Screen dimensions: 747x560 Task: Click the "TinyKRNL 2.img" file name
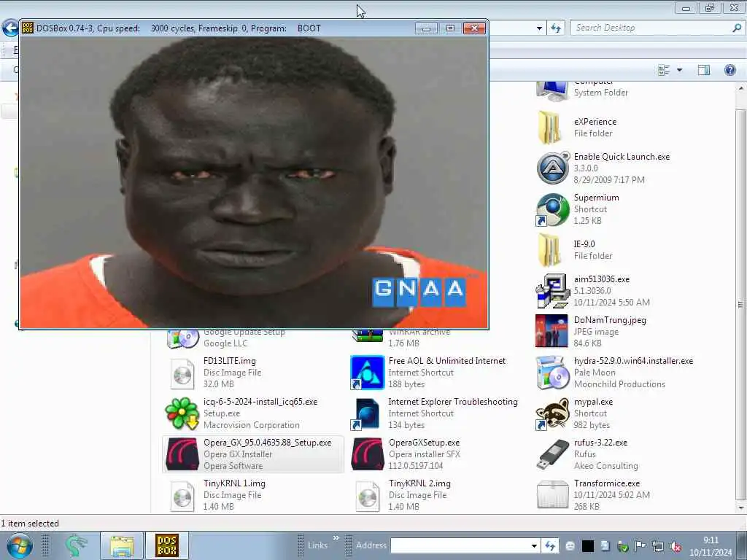[x=419, y=483]
